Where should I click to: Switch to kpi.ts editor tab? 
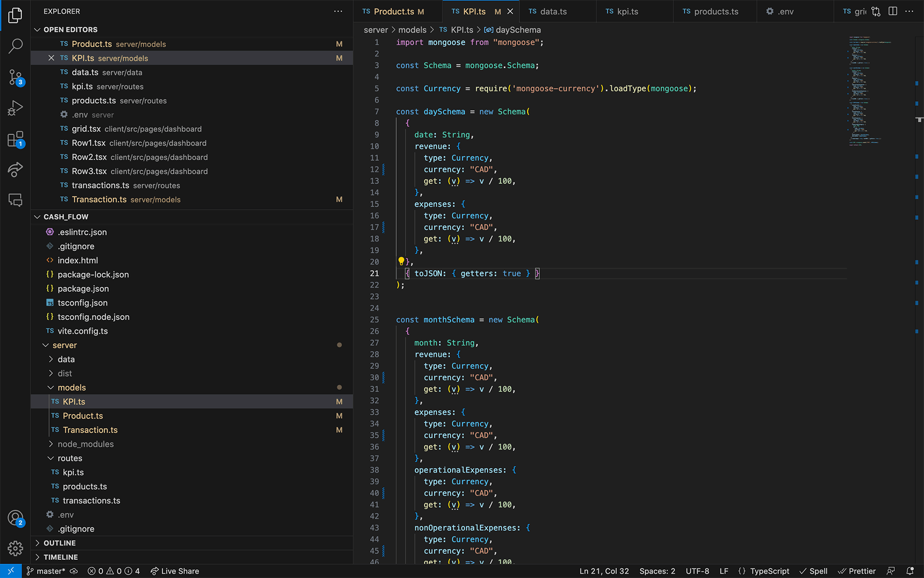coord(634,11)
